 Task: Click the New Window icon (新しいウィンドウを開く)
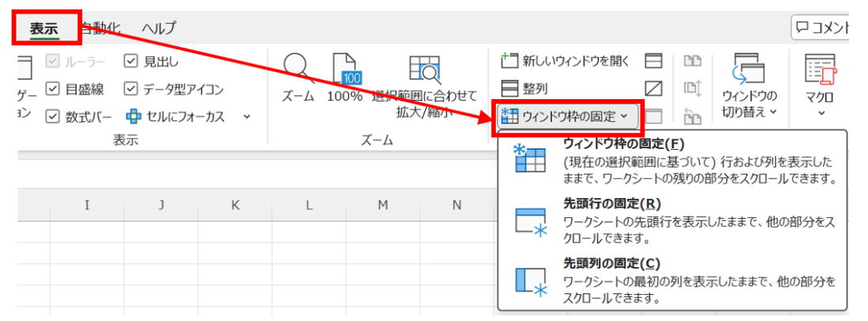(509, 61)
